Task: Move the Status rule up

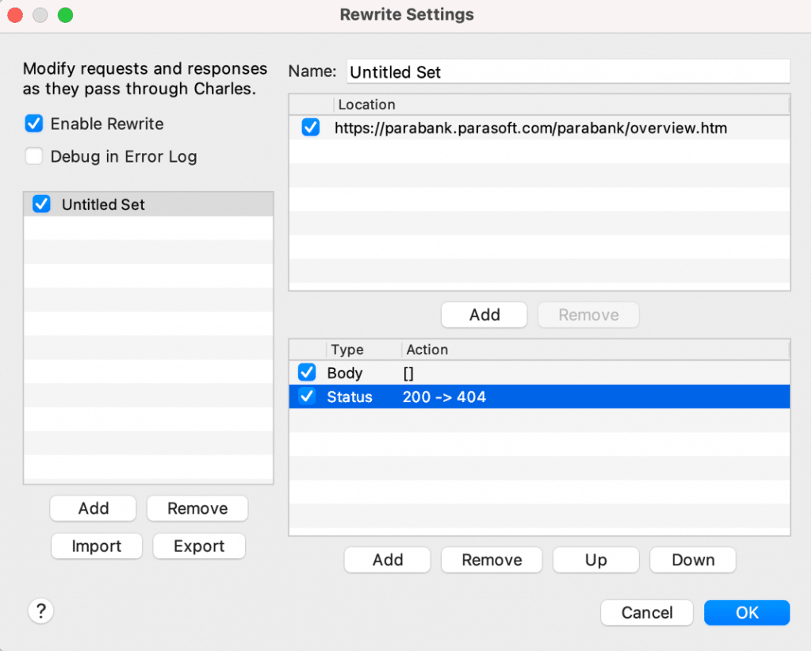Action: [596, 560]
